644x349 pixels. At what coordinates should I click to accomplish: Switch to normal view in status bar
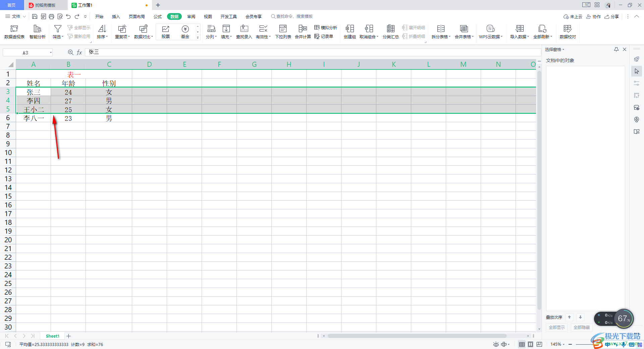pos(522,344)
